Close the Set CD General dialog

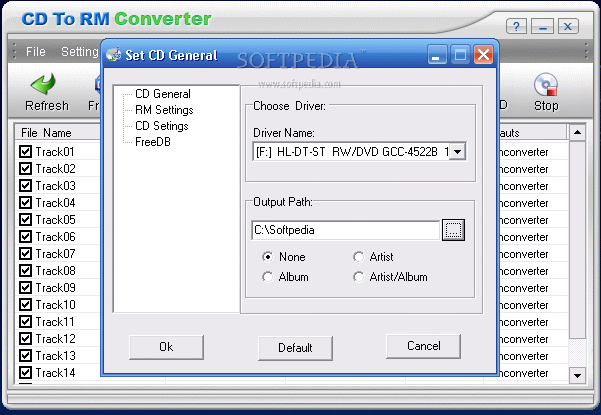[483, 55]
